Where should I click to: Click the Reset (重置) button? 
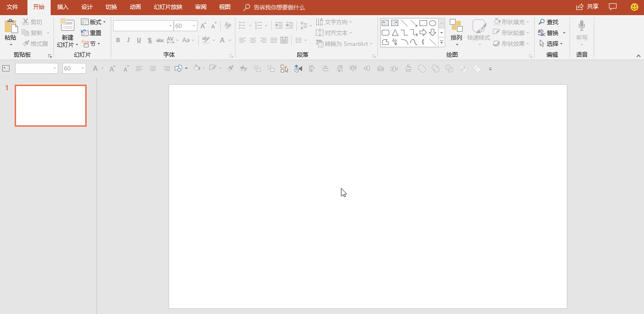point(91,33)
